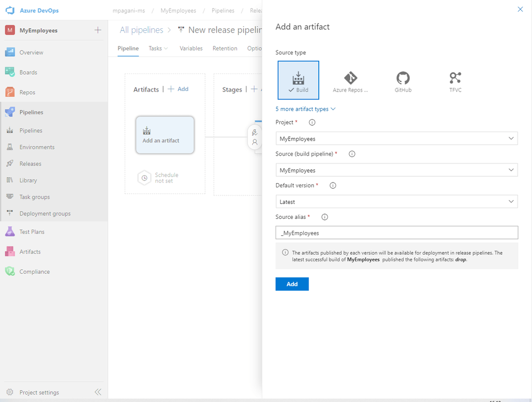Open the Overview sidebar icon
This screenshot has height=402, width=532.
pyautogui.click(x=10, y=52)
